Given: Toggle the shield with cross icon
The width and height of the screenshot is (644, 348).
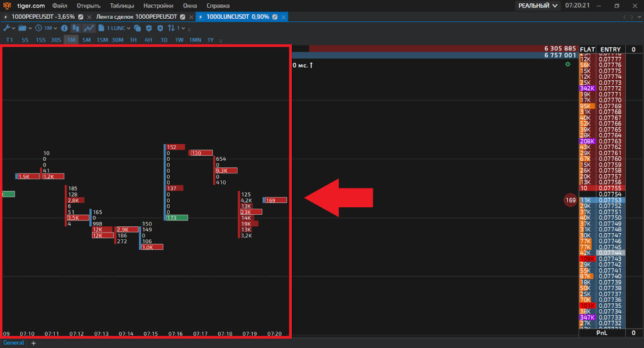Looking at the screenshot, I should (160, 28).
